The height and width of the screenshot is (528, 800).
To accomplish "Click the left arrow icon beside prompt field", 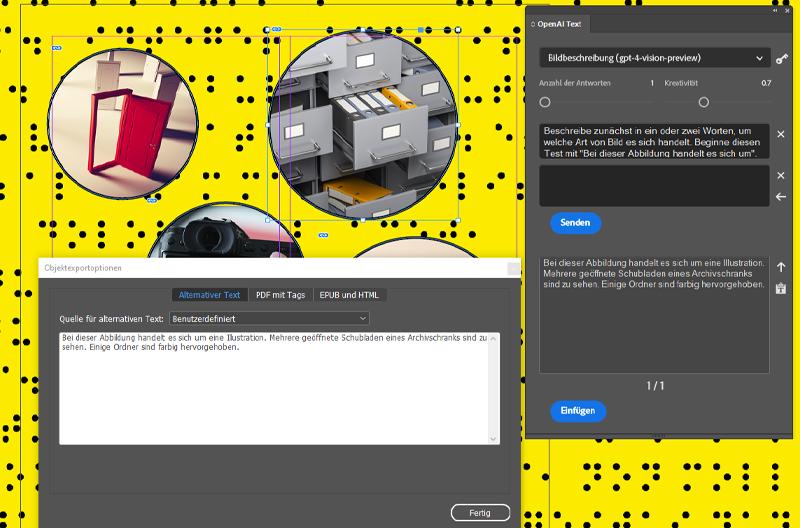I will pos(781,197).
